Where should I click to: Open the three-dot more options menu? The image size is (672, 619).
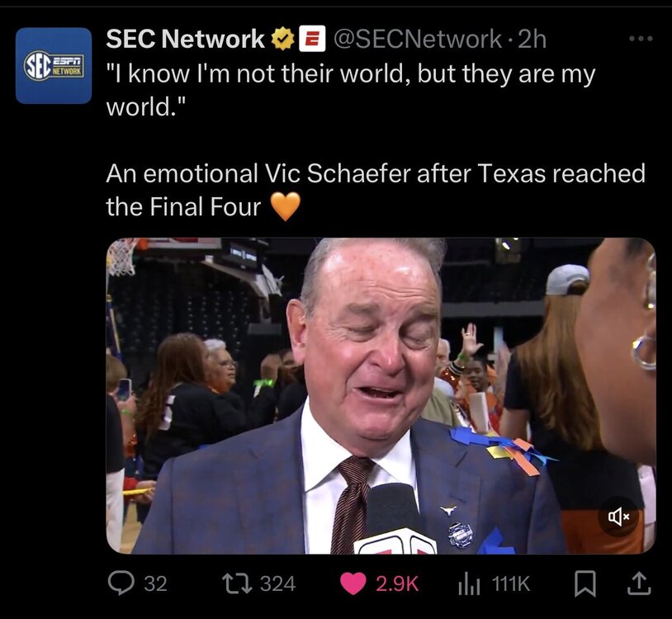tap(641, 38)
